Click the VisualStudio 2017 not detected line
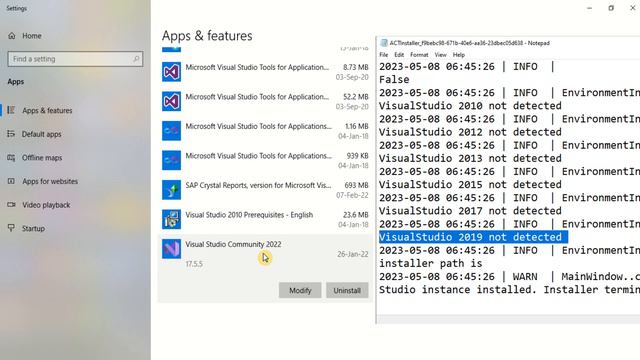The width and height of the screenshot is (640, 360). [470, 211]
